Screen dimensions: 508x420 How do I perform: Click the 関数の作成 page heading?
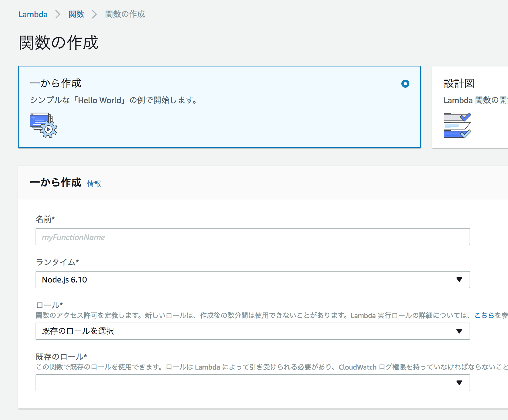[x=58, y=43]
